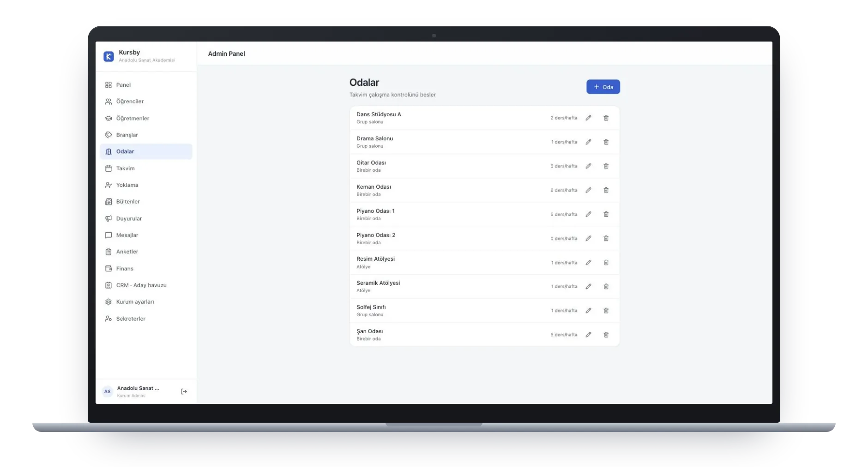Viewport: 868px width, 467px height.
Task: Delete the Dans Stüdyosu A room
Action: click(606, 118)
